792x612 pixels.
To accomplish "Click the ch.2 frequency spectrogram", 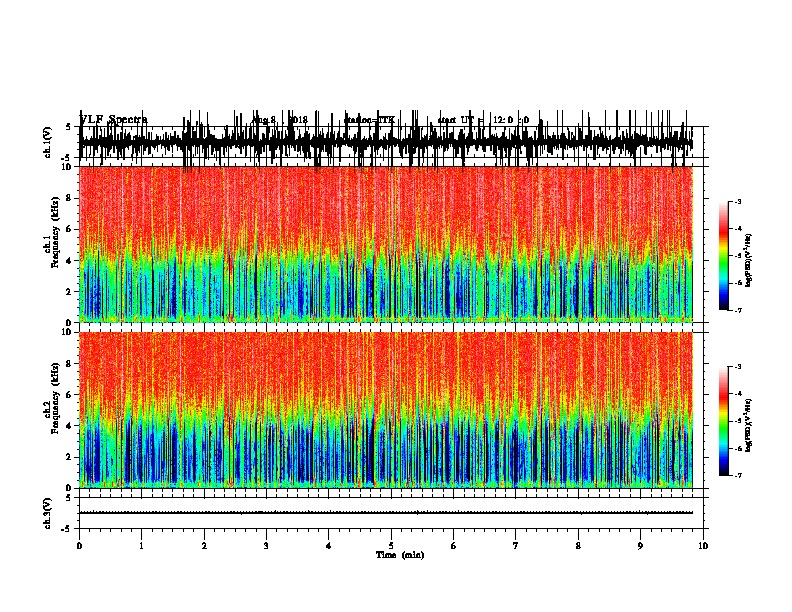I will click(386, 410).
